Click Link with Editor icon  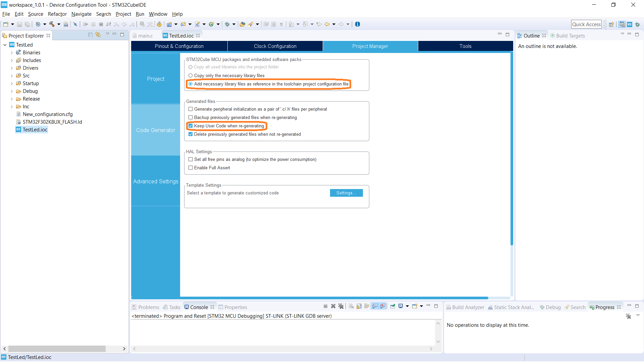pos(98,35)
